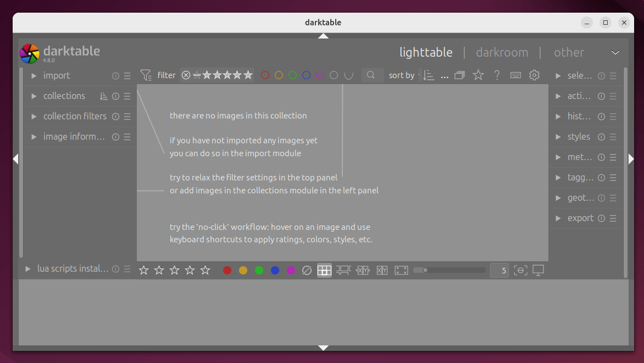
Task: Click the filter funnel icon
Action: (x=146, y=75)
